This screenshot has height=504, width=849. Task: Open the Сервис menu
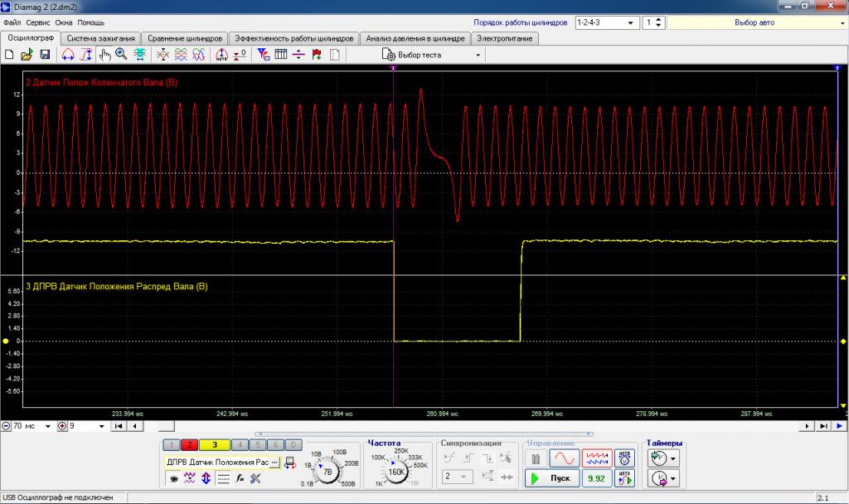pyautogui.click(x=38, y=22)
